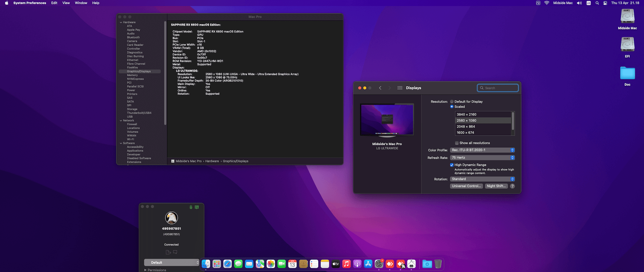644x272 pixels.
Task: Click the Night Shift… button
Action: pos(496,186)
